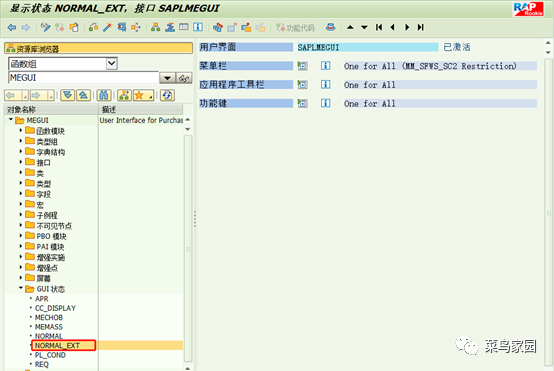
Task: Click the object hierarchy icon in browser toolbar
Action: point(124,95)
